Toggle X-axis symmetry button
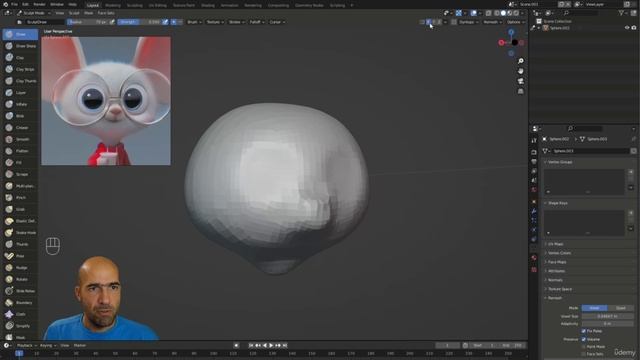Screen dimensions: 640x360 pyautogui.click(x=428, y=22)
